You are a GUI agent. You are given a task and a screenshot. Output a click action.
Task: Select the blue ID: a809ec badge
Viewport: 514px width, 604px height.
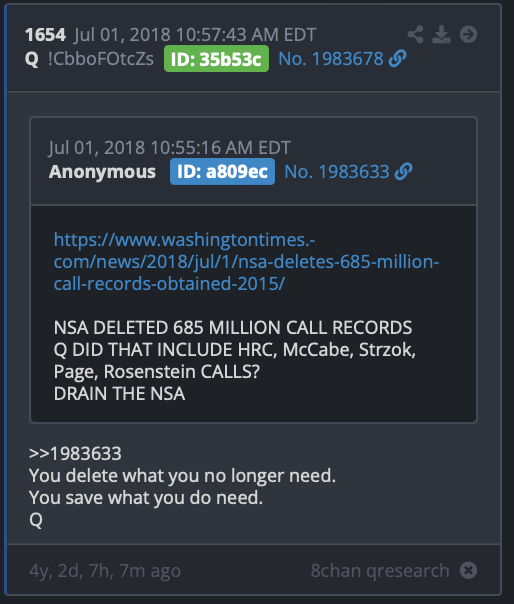pyautogui.click(x=222, y=171)
